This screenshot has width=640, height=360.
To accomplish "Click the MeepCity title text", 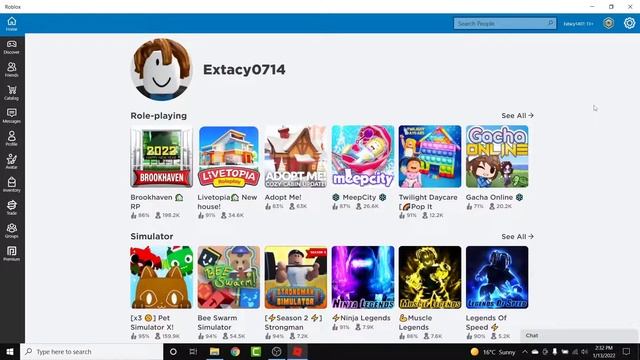I will tap(359, 197).
